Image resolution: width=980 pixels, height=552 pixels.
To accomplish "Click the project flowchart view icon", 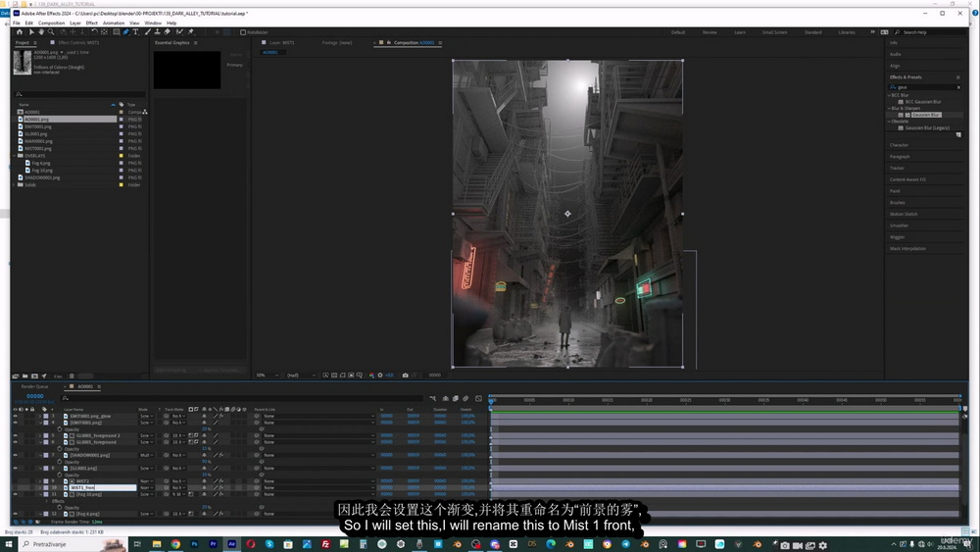I will point(145,112).
